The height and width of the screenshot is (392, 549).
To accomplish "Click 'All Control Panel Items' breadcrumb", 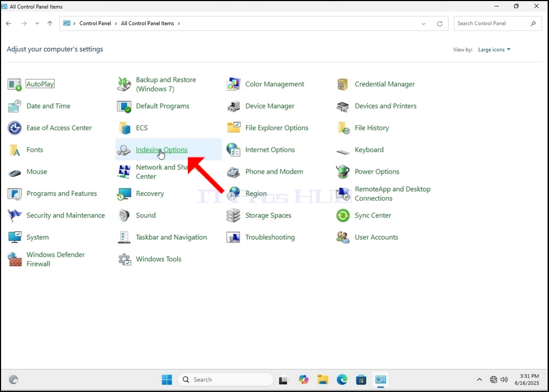I will (147, 23).
